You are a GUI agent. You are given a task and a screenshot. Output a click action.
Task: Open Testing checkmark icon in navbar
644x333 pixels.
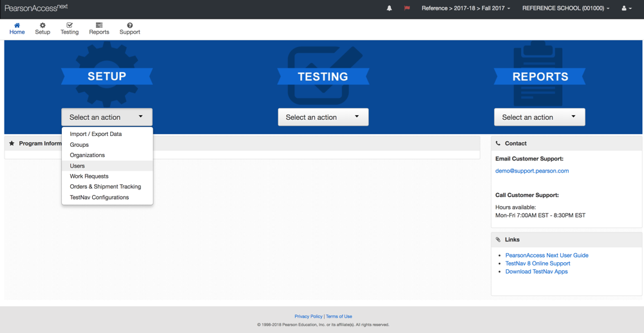pyautogui.click(x=70, y=26)
